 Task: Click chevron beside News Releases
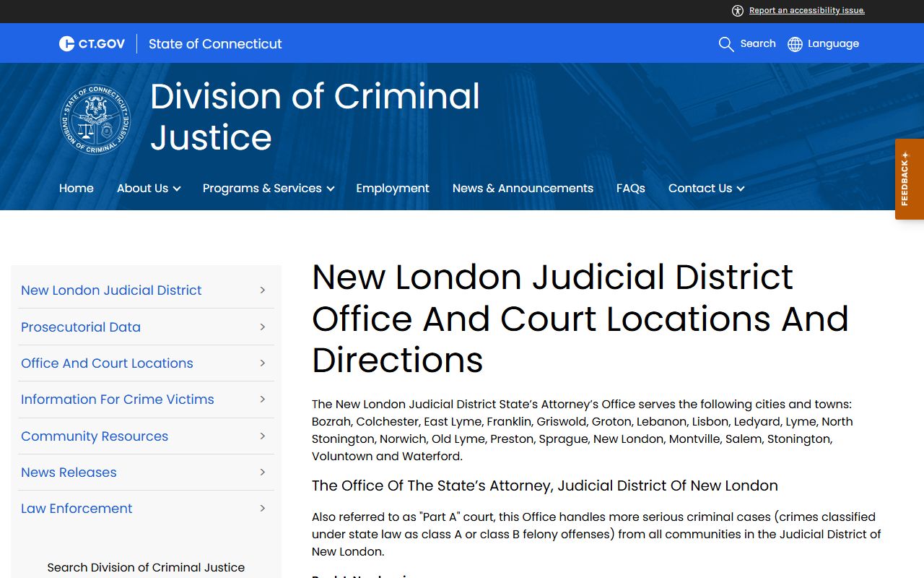click(263, 473)
